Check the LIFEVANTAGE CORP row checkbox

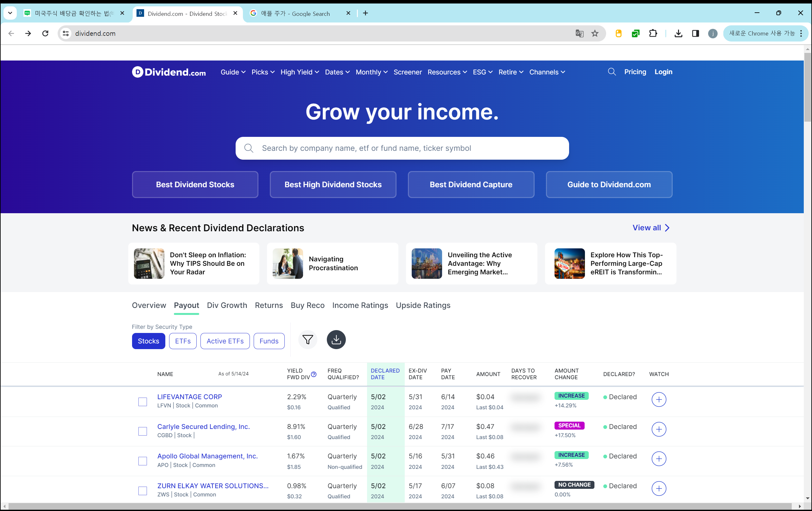(x=143, y=402)
